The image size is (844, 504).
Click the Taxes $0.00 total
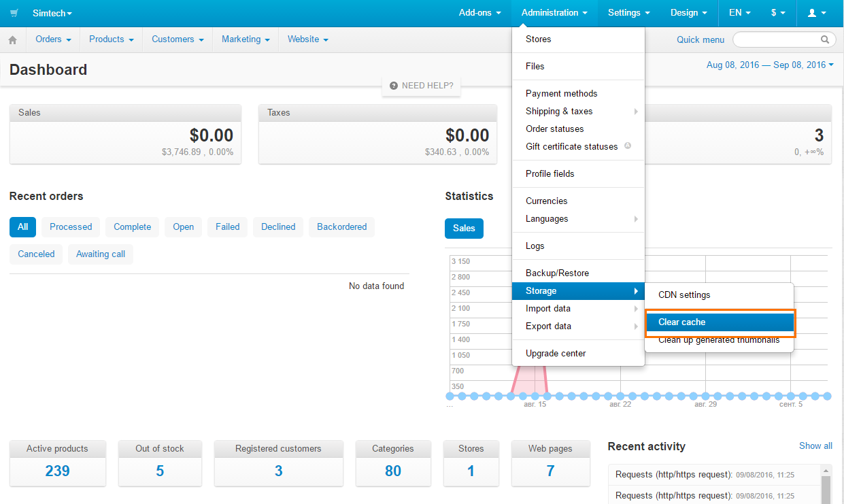pos(467,135)
